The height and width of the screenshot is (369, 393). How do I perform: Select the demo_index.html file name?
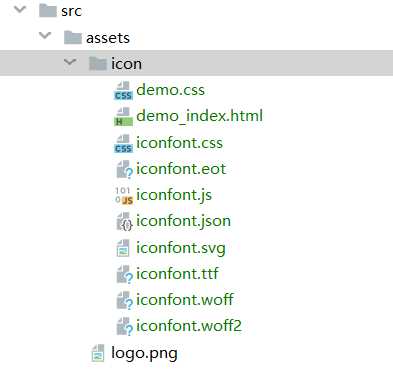pyautogui.click(x=199, y=116)
